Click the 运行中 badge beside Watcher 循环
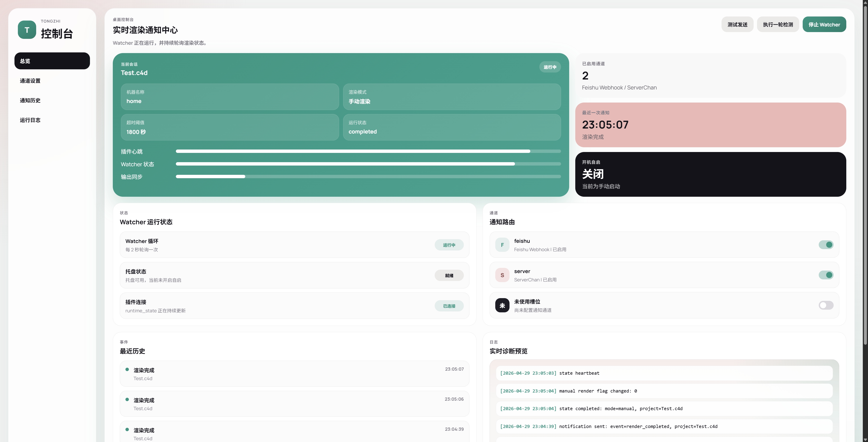Screen dimensions: 868x442 click(449, 245)
